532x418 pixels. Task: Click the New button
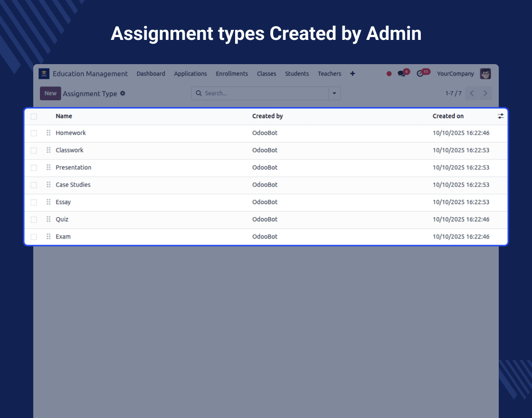pyautogui.click(x=50, y=93)
